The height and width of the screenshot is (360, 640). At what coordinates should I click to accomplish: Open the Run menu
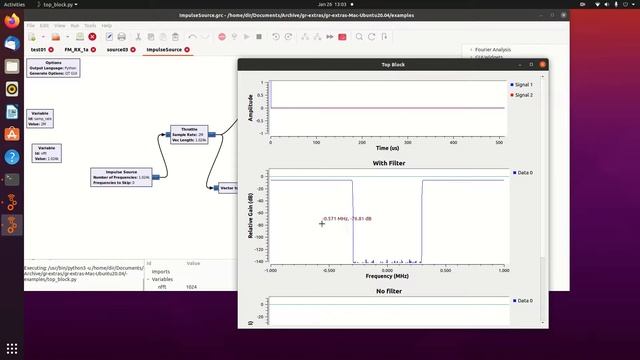(x=75, y=25)
